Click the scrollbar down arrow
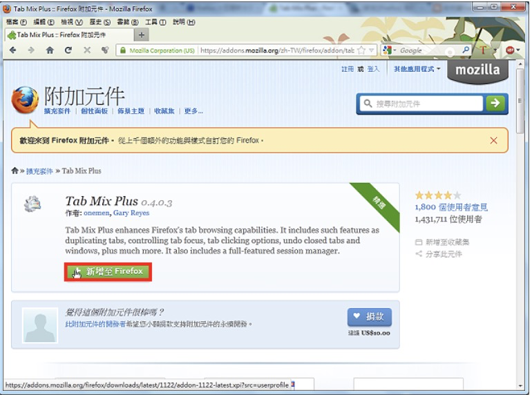Viewport: 532px width, 395px height. click(x=520, y=386)
